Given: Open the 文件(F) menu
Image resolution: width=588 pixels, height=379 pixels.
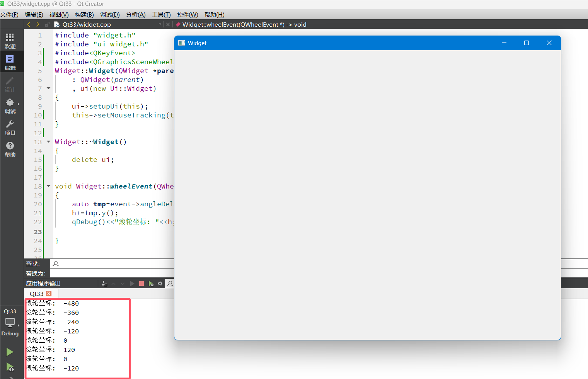Looking at the screenshot, I should point(9,15).
